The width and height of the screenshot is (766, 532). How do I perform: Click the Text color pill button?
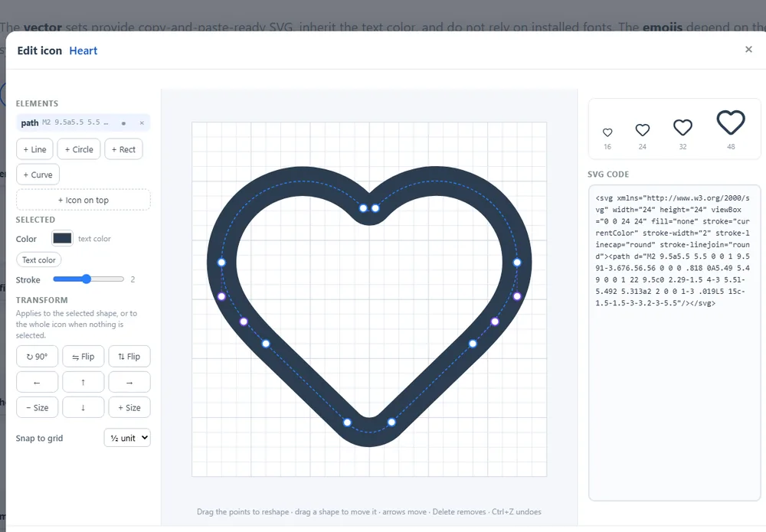pos(38,260)
